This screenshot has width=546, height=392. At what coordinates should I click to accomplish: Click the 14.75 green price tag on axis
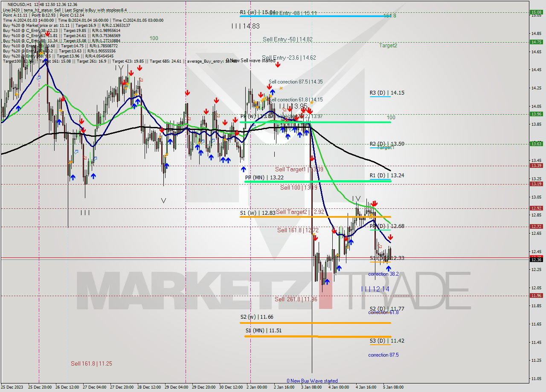coord(536,42)
